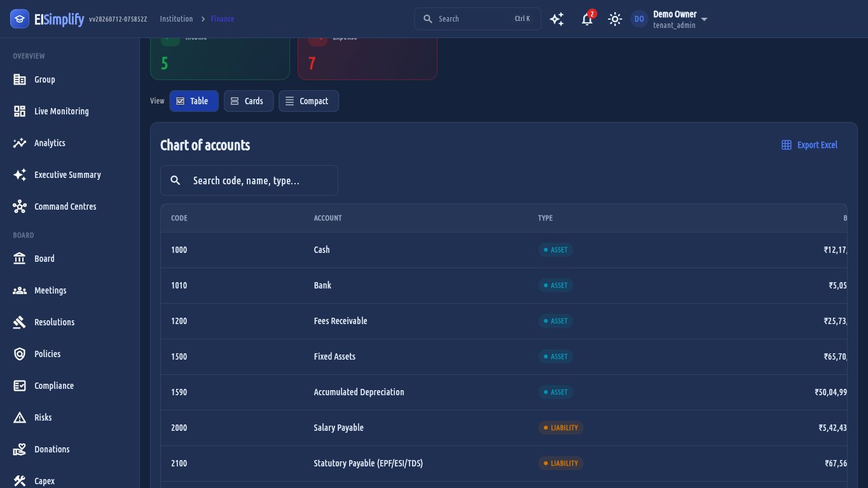
Task: Click the Donations hand-heart icon
Action: [x=20, y=449]
